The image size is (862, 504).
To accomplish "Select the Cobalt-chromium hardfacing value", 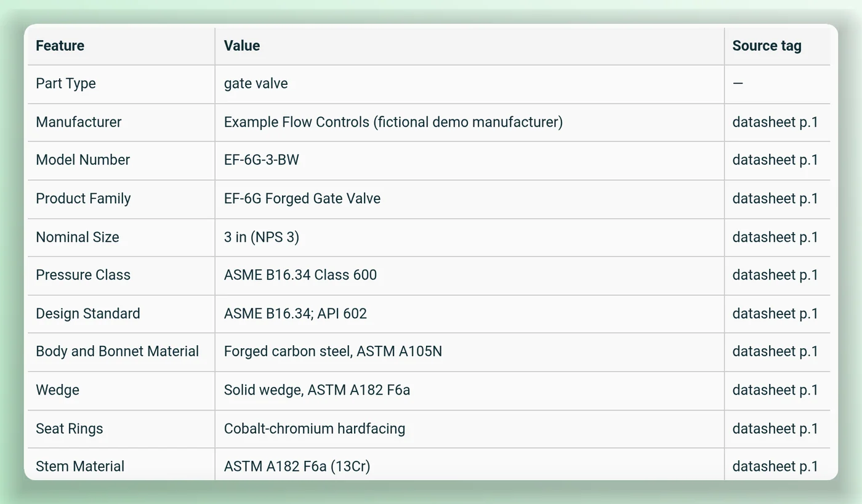I will pyautogui.click(x=315, y=429).
